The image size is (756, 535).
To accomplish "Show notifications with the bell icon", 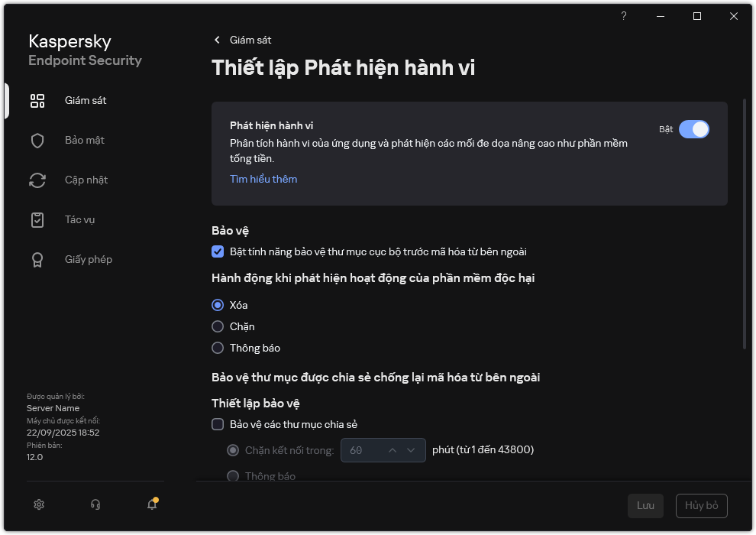I will tap(152, 504).
